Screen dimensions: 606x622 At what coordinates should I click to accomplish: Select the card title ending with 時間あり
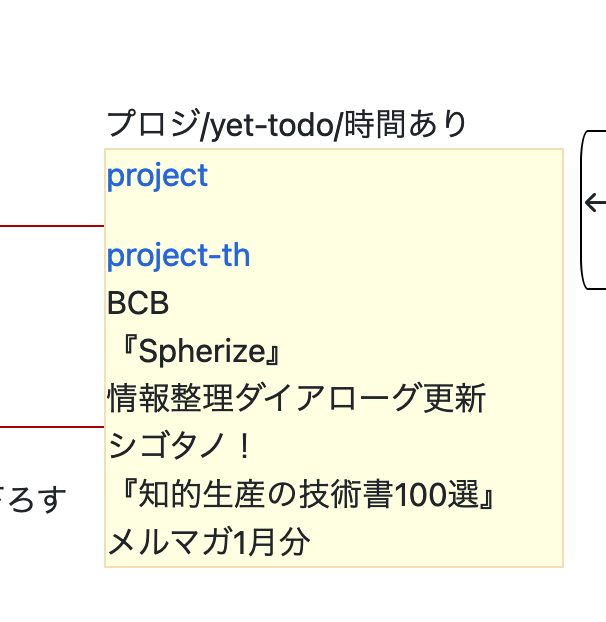(x=286, y=125)
